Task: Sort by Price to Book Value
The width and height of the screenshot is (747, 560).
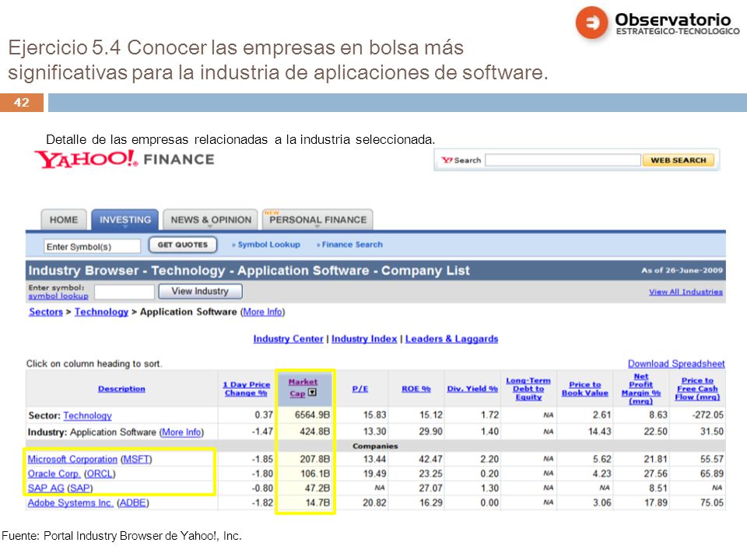Action: click(x=585, y=389)
